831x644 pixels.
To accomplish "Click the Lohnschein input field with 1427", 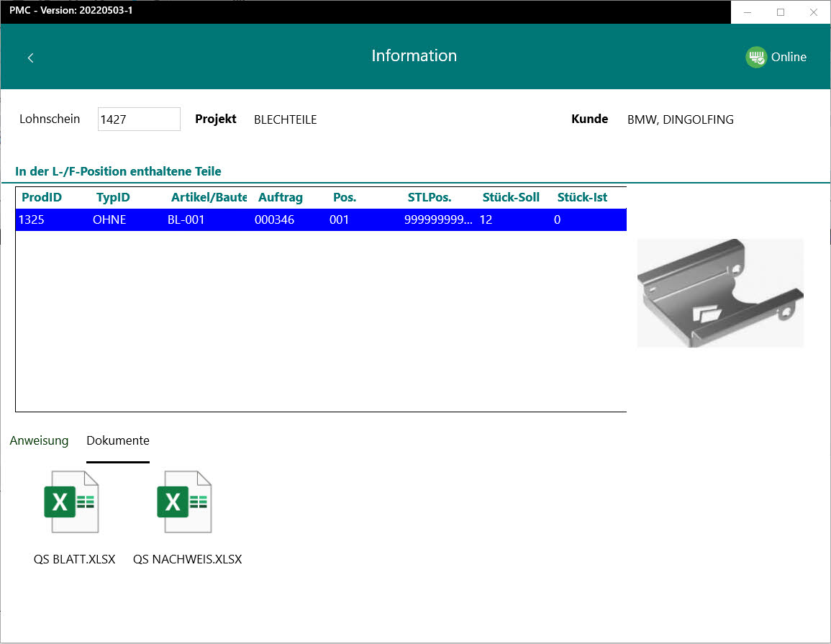I will [x=139, y=119].
